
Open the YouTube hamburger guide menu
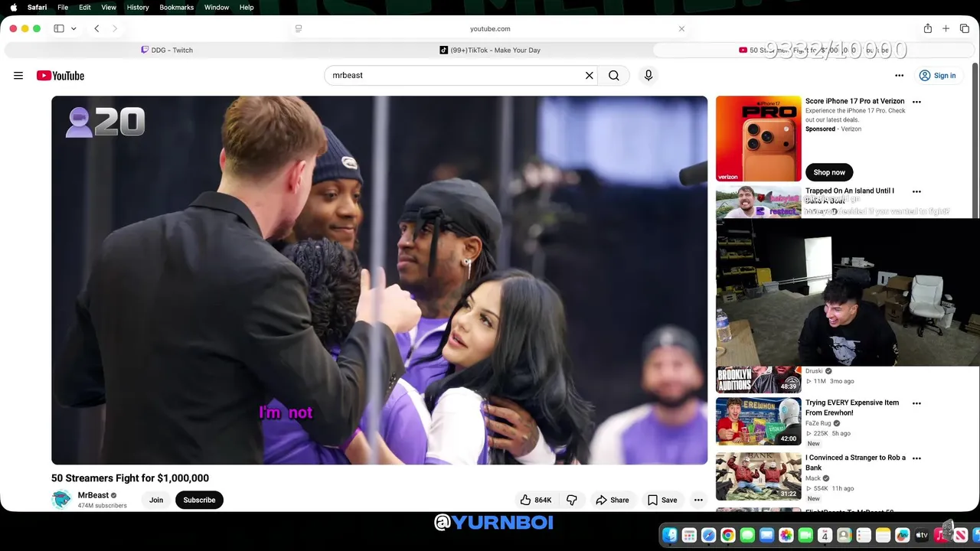(18, 76)
